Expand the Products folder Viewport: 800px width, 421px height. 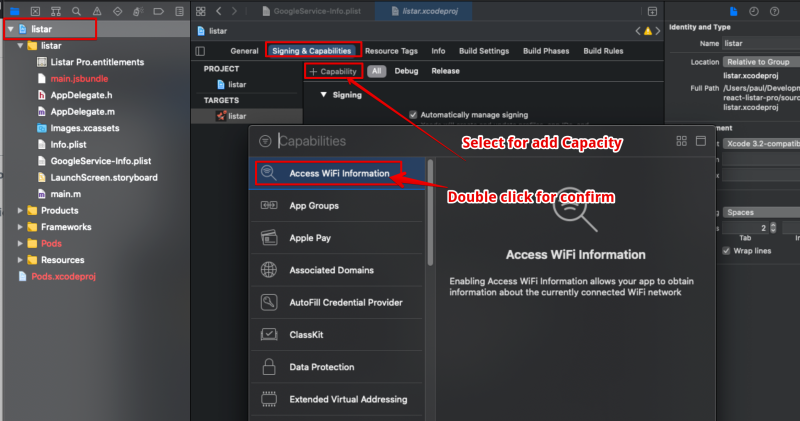coord(20,210)
